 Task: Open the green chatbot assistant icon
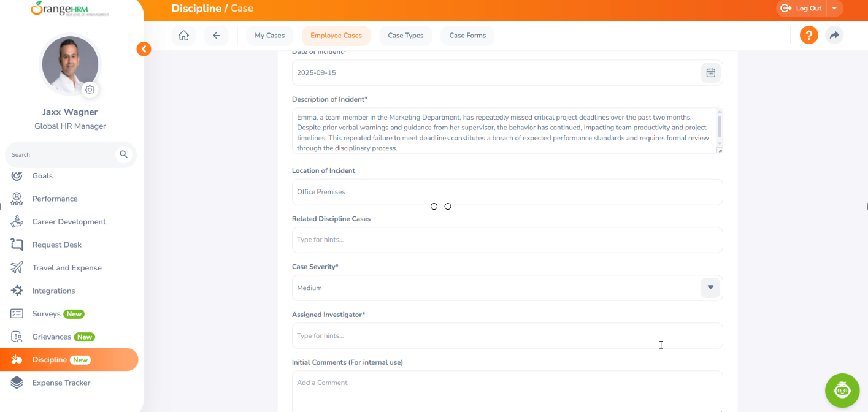pyautogui.click(x=842, y=391)
